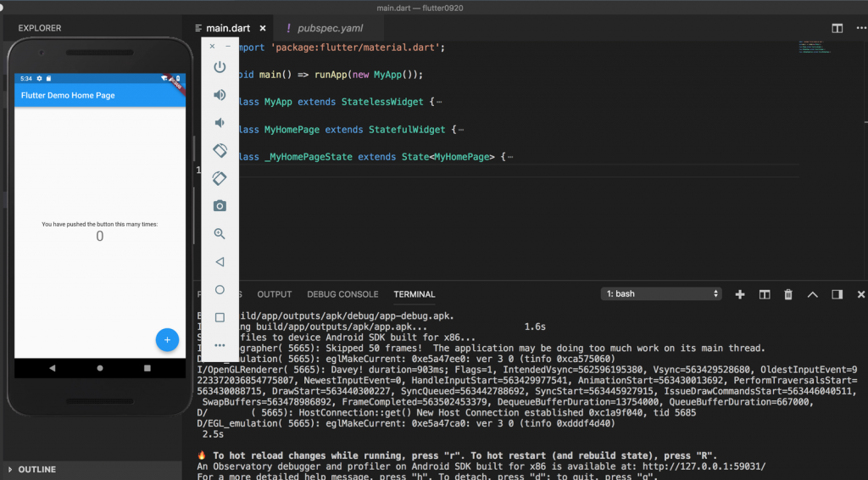The image size is (868, 480).
Task: Split the editor with layout icon
Action: click(837, 28)
